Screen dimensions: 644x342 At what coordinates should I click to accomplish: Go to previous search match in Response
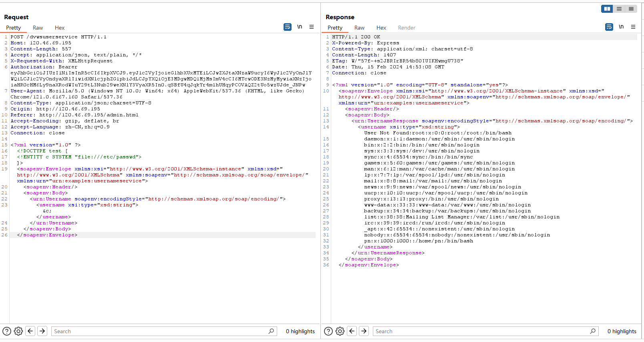352,331
